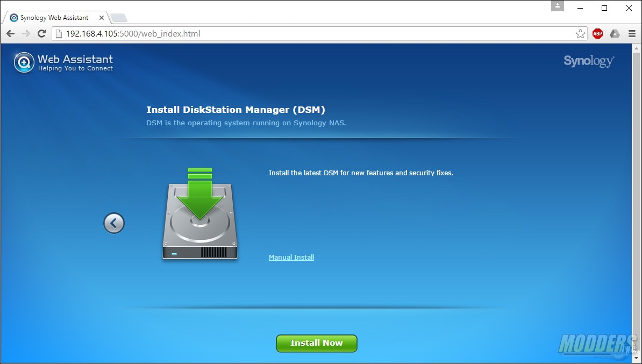Click the Synology brand logo
Viewport: 642px width, 364px height.
click(589, 61)
